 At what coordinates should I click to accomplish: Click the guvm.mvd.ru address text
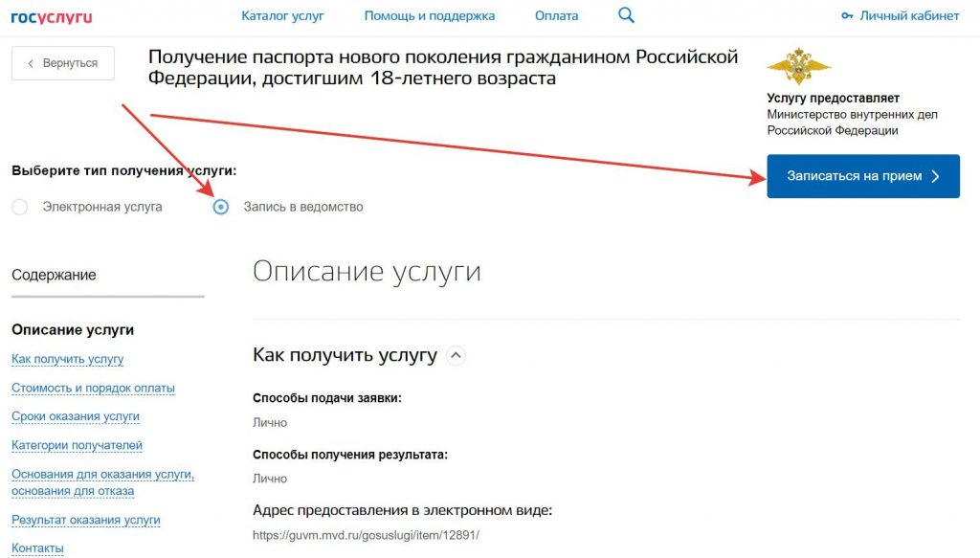point(366,535)
